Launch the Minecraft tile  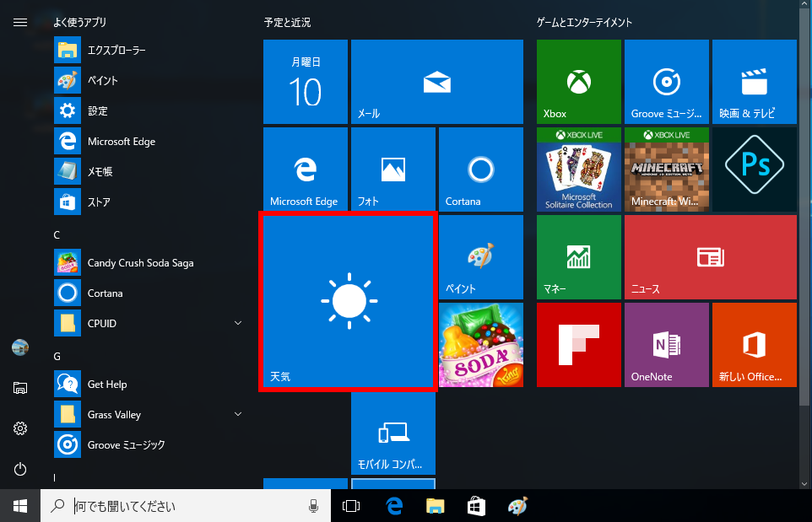pyautogui.click(x=667, y=170)
